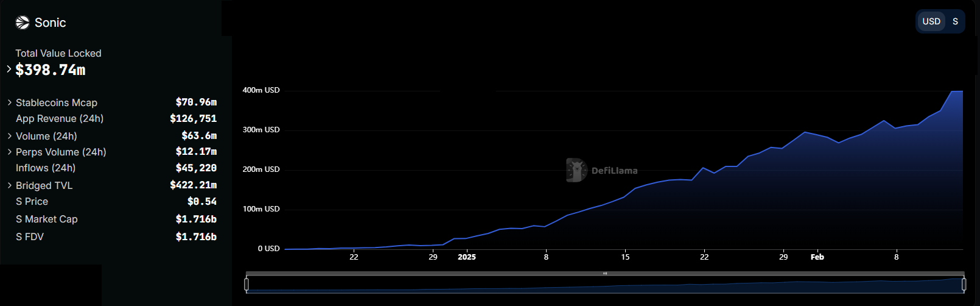The height and width of the screenshot is (306, 980).
Task: Click the Feb date label on x-axis
Action: click(817, 257)
